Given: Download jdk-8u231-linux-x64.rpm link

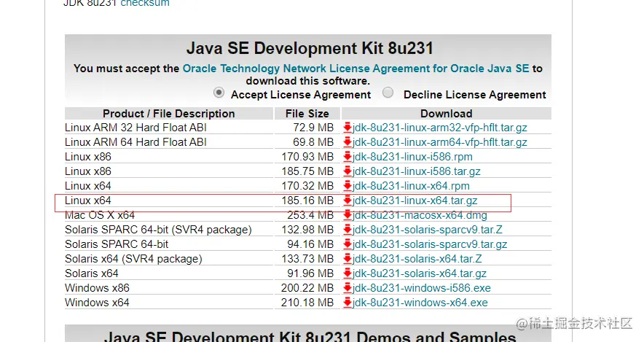Looking at the screenshot, I should 411,186.
